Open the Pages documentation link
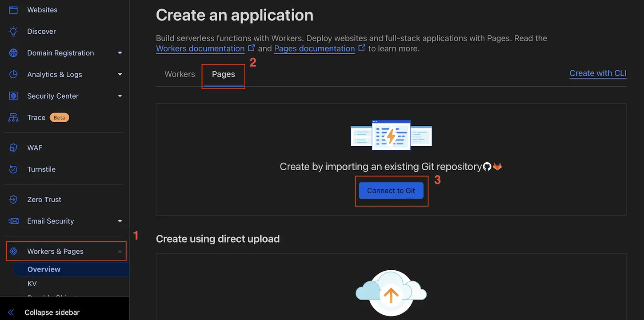 [x=314, y=48]
